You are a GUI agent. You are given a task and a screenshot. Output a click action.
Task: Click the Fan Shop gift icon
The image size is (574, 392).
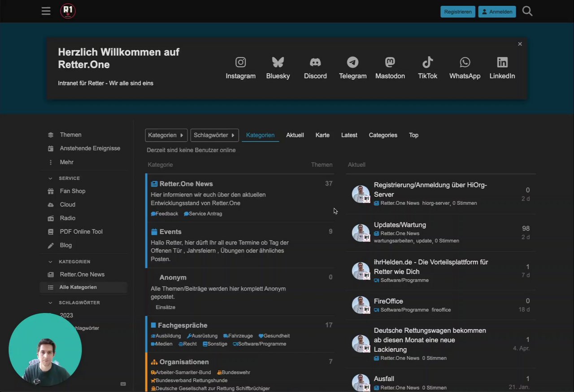coord(51,191)
